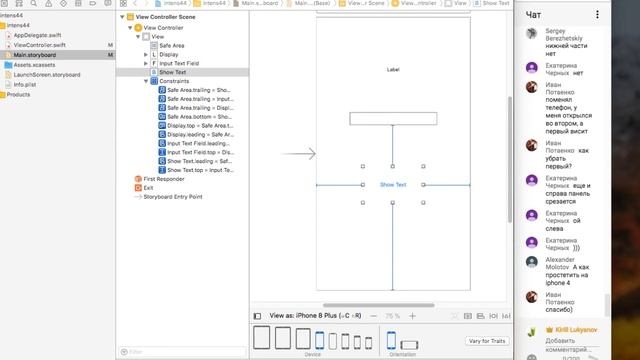The width and height of the screenshot is (640, 360).
Task: Click the yellow View Controller icon in outline
Action: click(x=138, y=28)
